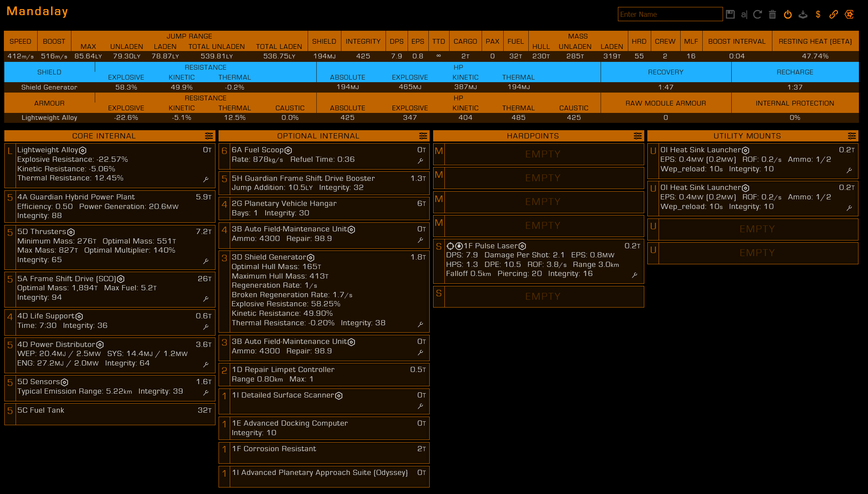Open the Optional Internal panel options icon
This screenshot has height=494, width=868.
[x=423, y=136]
